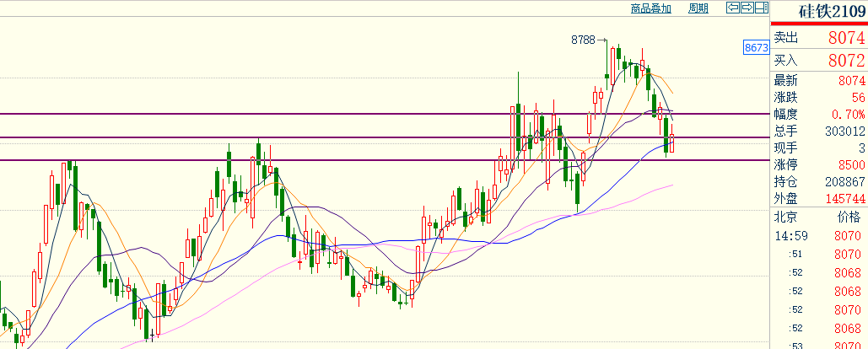Click the 涨跌 change value 56

coord(858,98)
